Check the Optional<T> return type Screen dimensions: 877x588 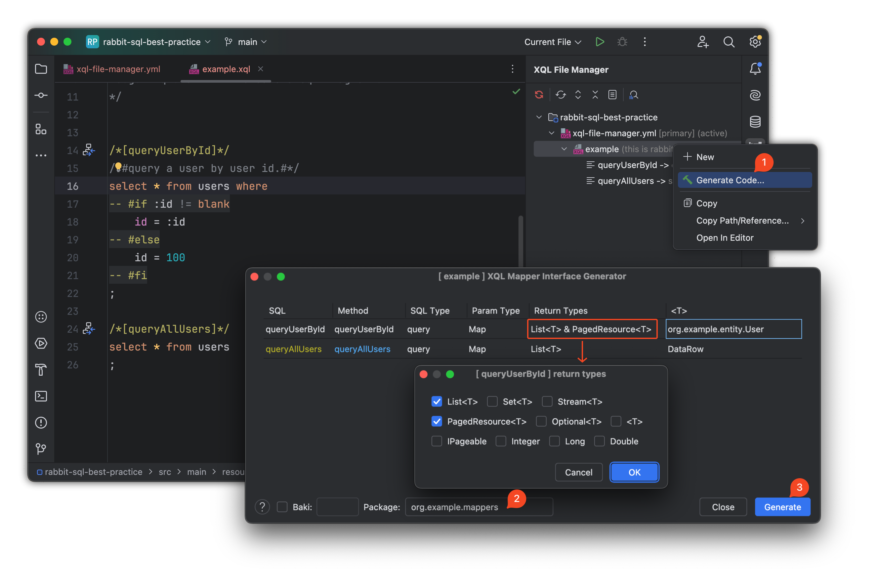pos(541,421)
